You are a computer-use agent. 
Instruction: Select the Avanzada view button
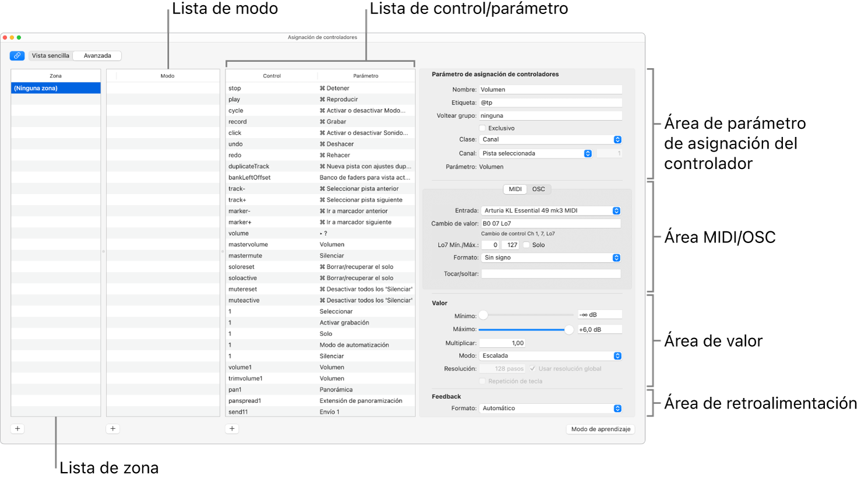click(97, 56)
